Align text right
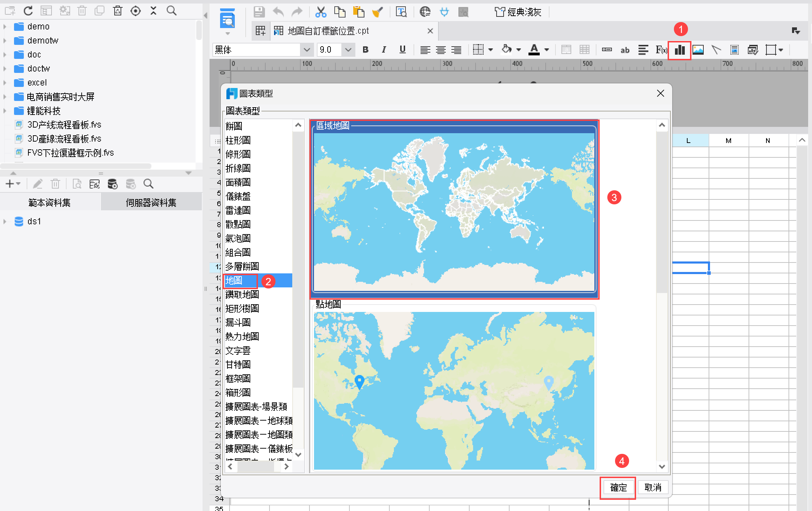Viewport: 812px width, 511px height. tap(456, 50)
